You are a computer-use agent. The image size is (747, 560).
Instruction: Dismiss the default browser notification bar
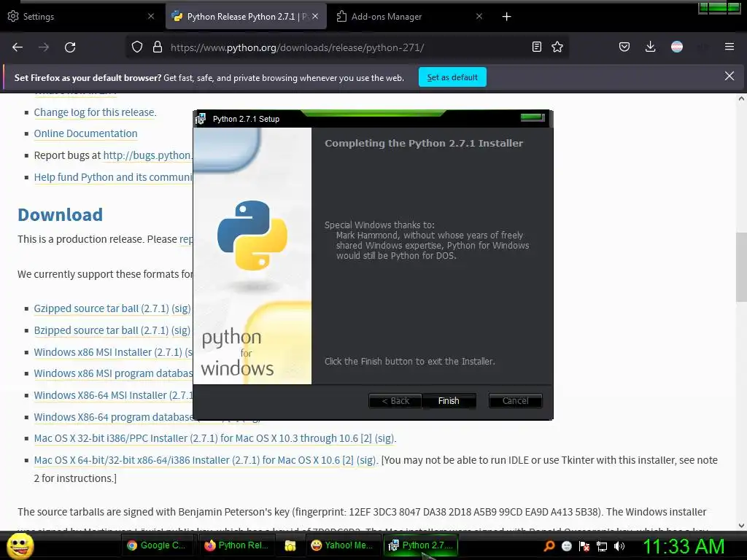coord(729,76)
